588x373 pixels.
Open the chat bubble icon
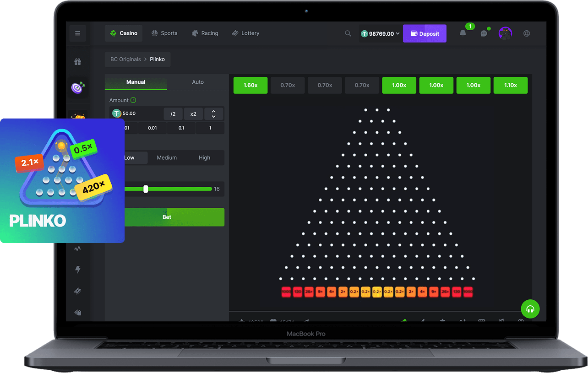coord(484,33)
